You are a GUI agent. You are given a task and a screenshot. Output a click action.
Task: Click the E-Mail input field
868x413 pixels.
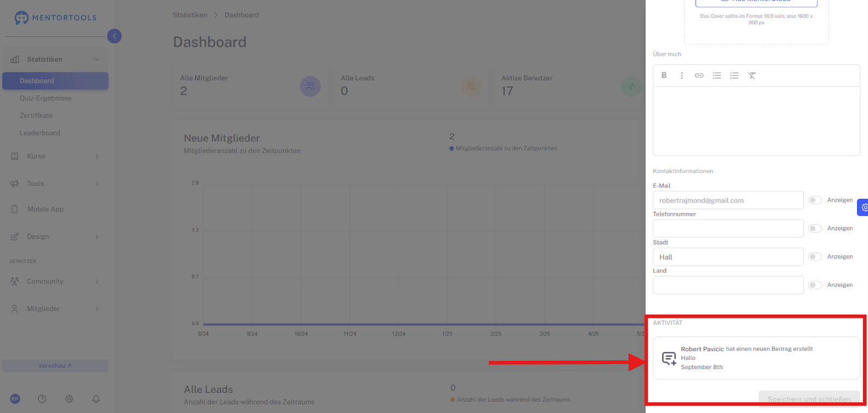[728, 200]
